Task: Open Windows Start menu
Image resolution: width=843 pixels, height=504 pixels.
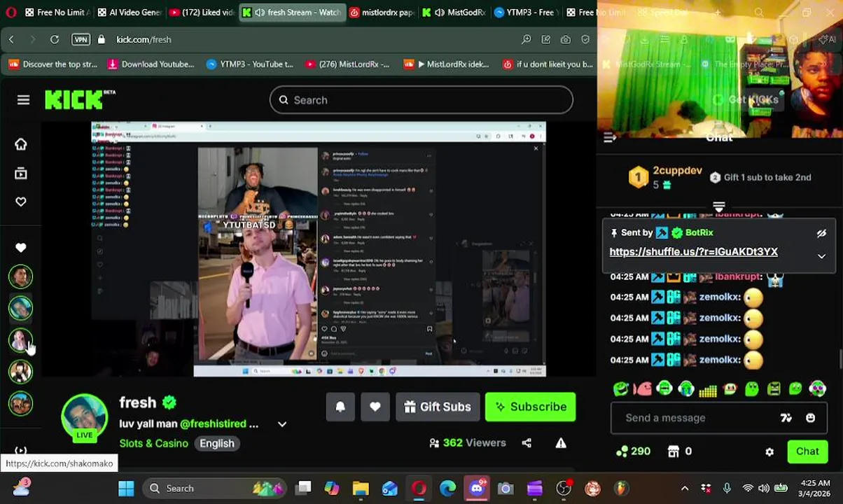Action: (x=126, y=488)
